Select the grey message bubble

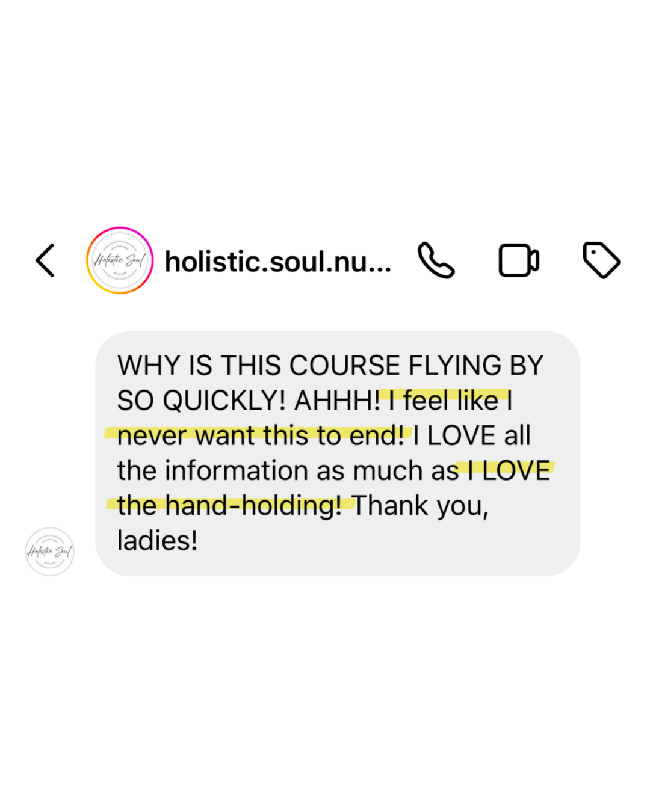[338, 454]
